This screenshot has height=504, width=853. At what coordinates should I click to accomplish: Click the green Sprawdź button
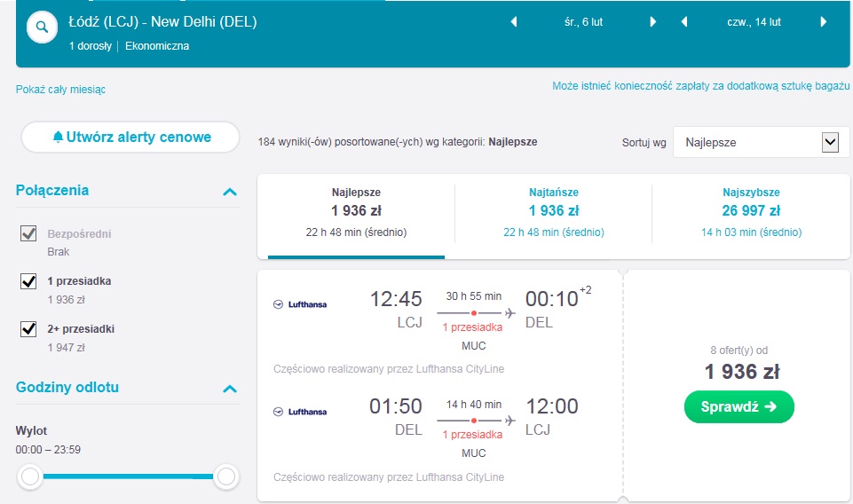738,406
